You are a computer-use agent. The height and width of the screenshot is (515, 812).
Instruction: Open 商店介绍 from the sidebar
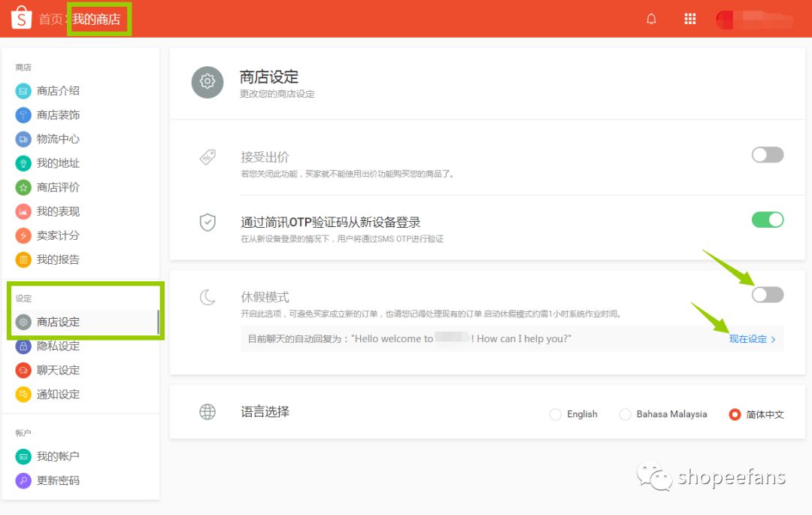58,91
